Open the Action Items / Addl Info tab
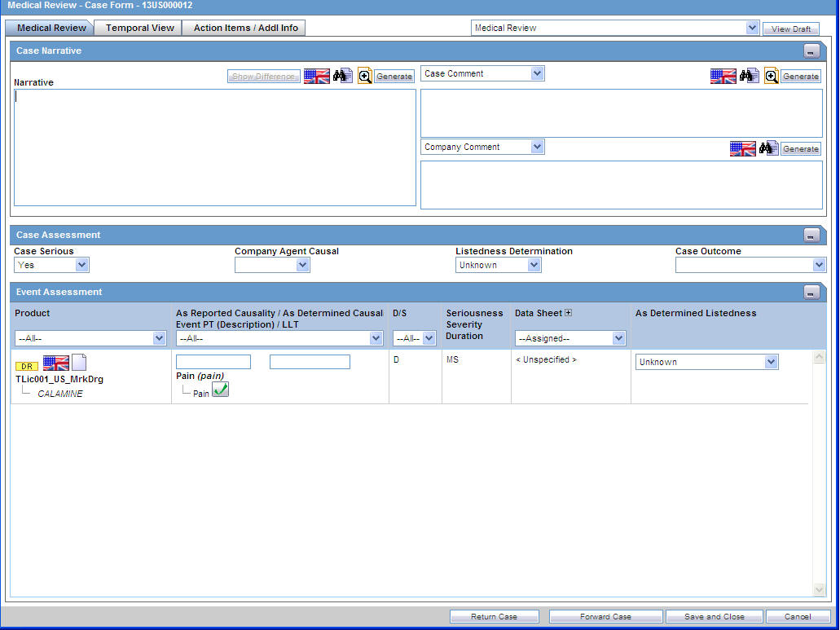Screen dimensions: 840x630 tap(245, 28)
